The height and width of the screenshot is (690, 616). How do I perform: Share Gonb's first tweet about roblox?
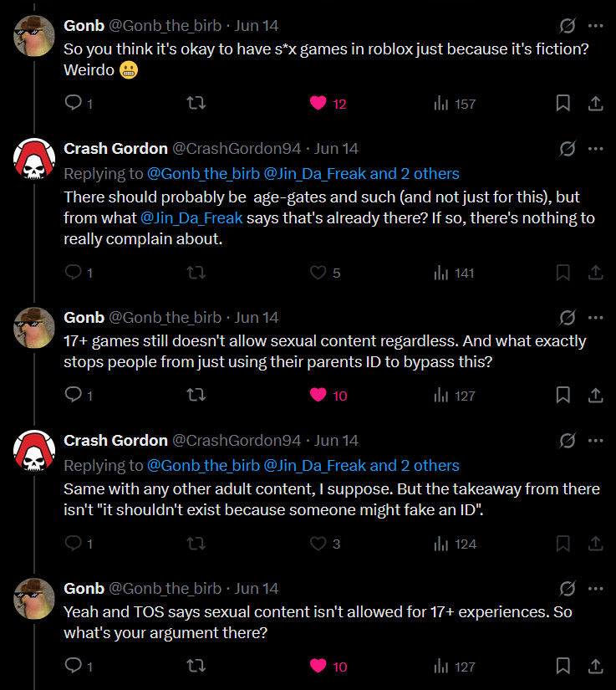pyautogui.click(x=595, y=104)
